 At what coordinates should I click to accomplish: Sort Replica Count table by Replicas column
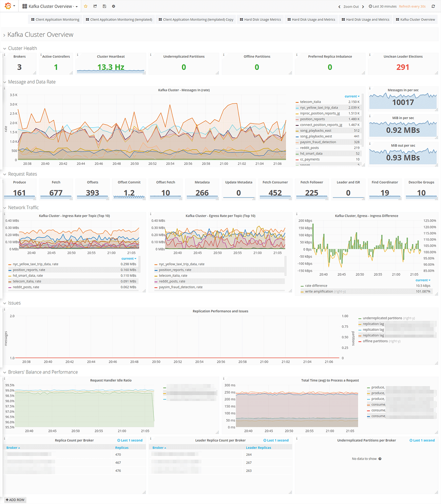click(122, 448)
